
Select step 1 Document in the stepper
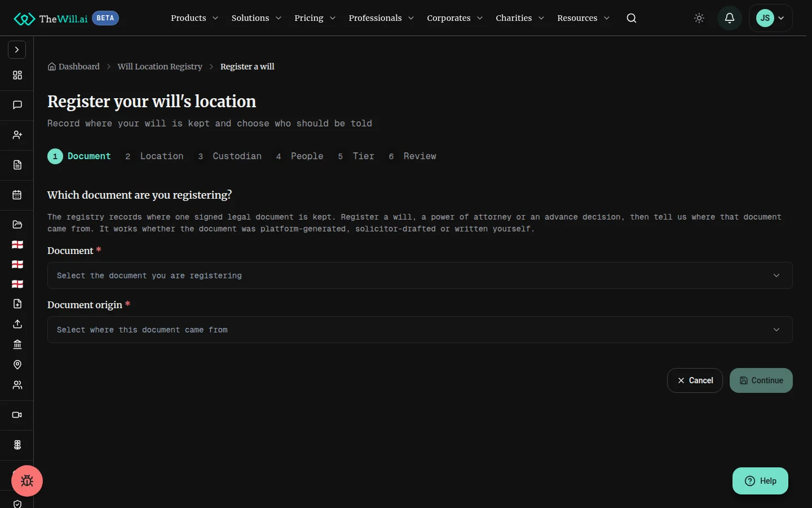tap(80, 156)
